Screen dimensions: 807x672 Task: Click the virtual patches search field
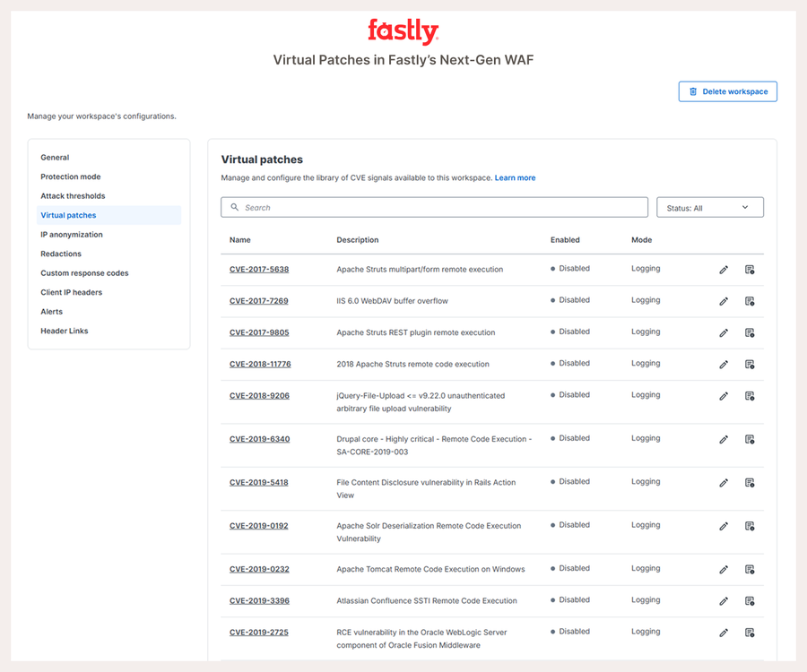click(x=434, y=208)
